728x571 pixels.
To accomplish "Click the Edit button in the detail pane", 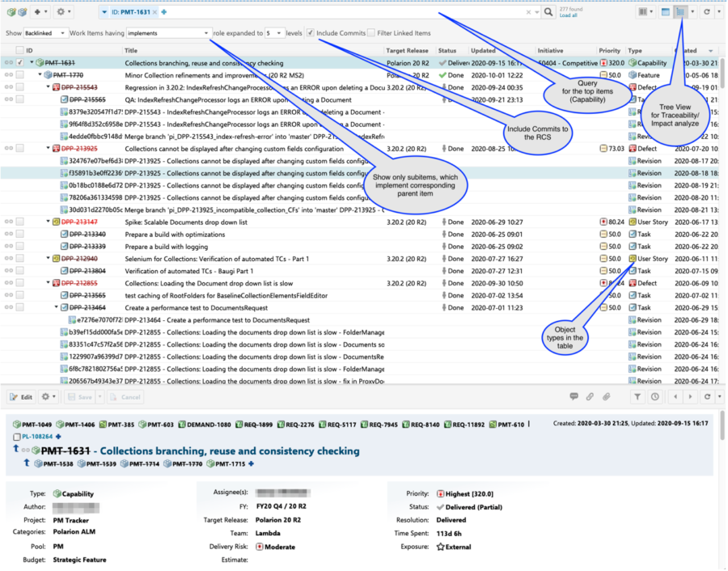I will coord(20,396).
